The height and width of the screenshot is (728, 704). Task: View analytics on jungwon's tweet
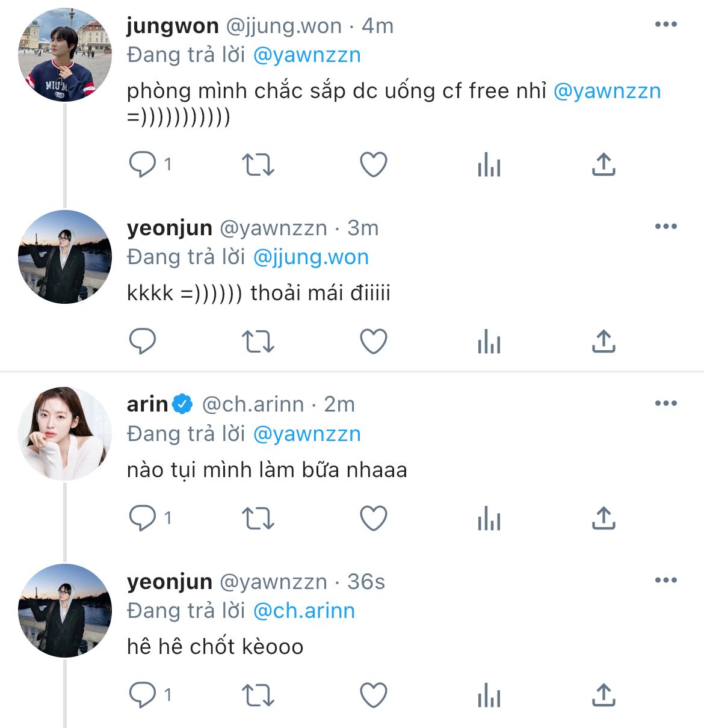(x=489, y=164)
